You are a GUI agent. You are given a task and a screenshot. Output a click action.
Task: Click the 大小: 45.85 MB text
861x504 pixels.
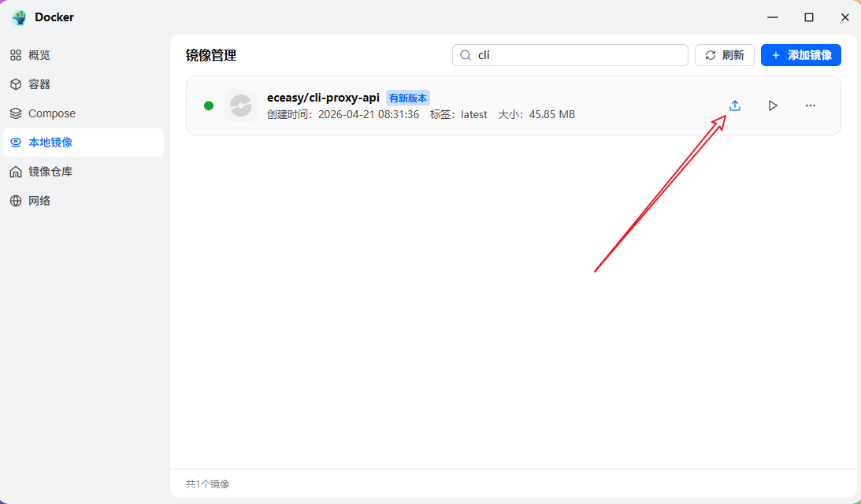click(536, 114)
